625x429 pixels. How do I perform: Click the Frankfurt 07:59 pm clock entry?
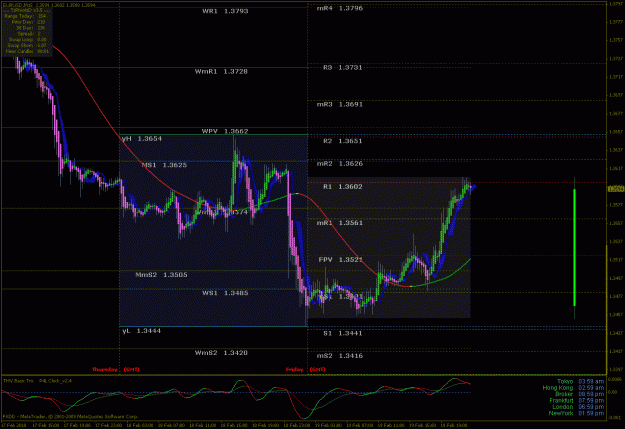(x=576, y=401)
